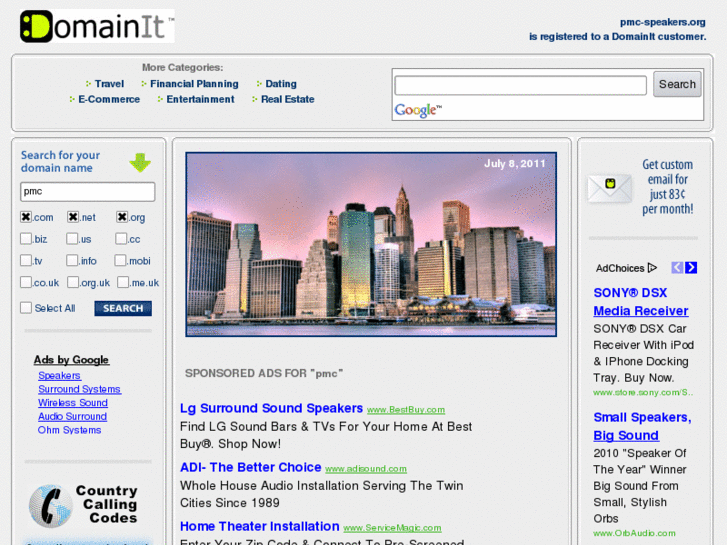This screenshot has width=727, height=545.
Task: Click the Google logo under search box
Action: pos(417,110)
